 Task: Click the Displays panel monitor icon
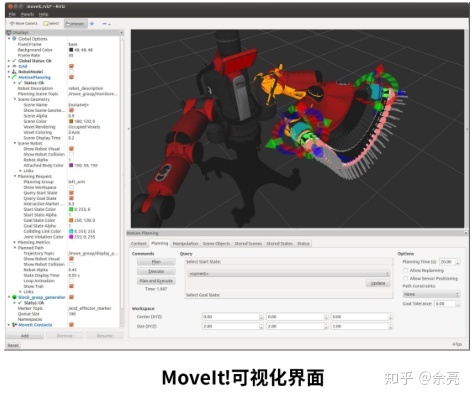tap(9, 33)
